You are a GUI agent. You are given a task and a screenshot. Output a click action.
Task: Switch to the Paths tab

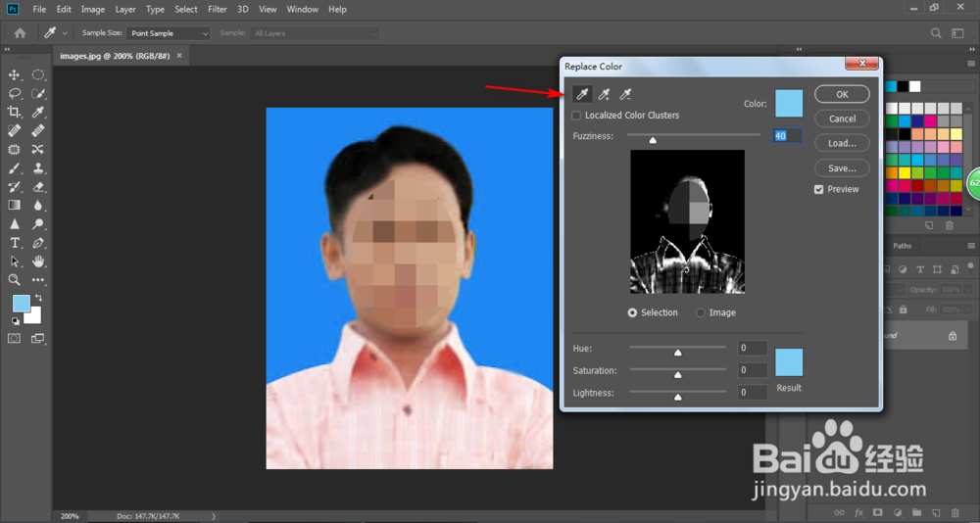pyautogui.click(x=902, y=246)
